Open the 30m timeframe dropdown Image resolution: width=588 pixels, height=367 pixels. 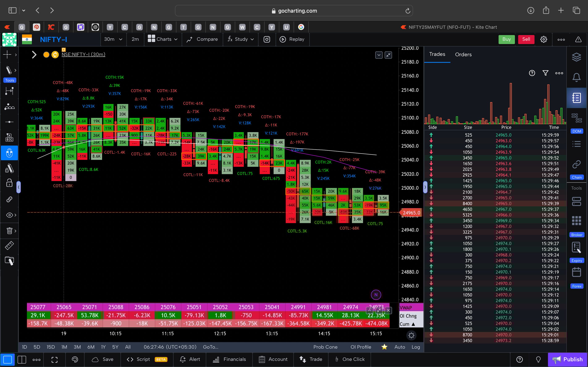(113, 39)
